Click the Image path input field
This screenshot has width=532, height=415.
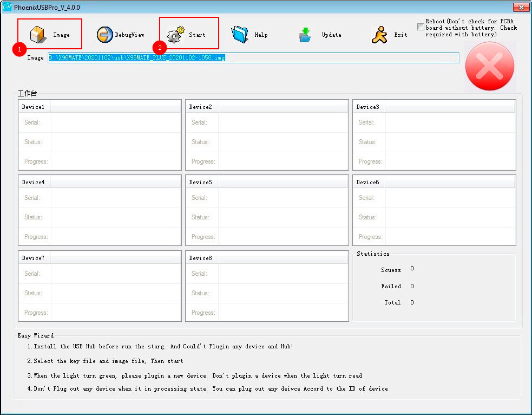coord(253,58)
